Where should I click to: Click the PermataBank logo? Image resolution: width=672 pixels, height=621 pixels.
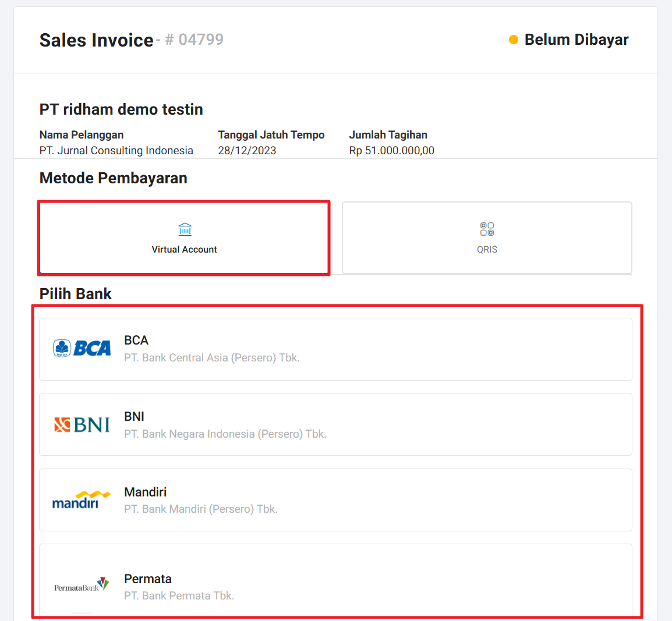82,585
